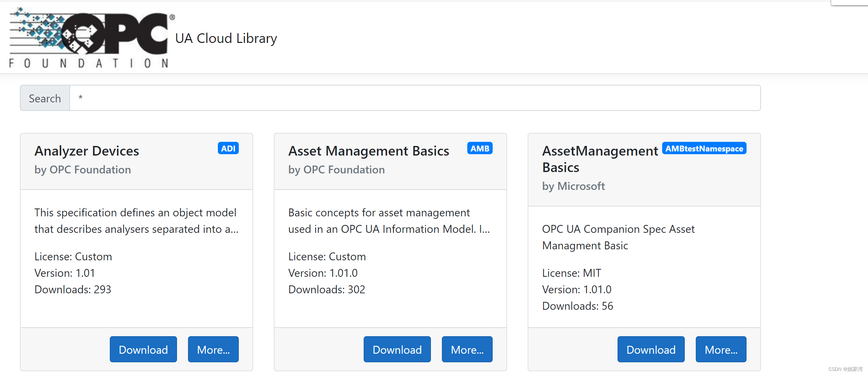The image size is (868, 375).
Task: Click the UA Cloud Library title
Action: pyautogui.click(x=226, y=38)
